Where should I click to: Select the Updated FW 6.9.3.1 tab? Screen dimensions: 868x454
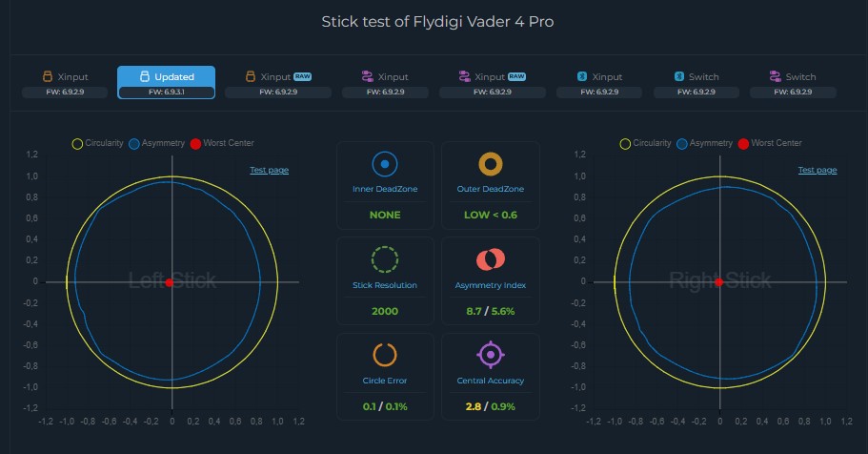click(166, 83)
